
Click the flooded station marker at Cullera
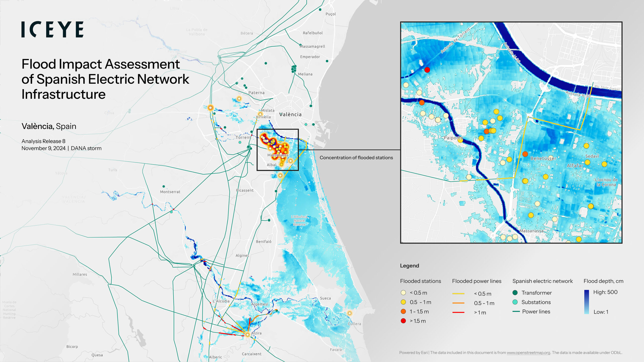coord(349,313)
